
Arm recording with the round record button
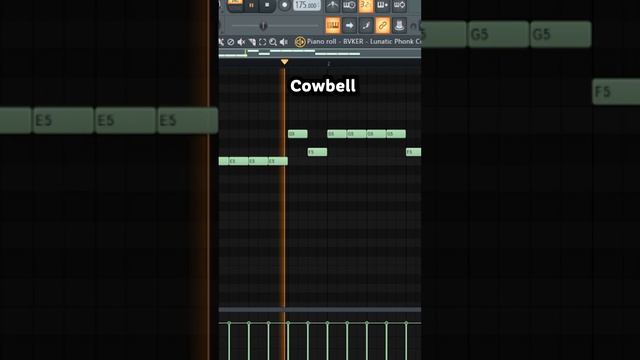tap(284, 5)
